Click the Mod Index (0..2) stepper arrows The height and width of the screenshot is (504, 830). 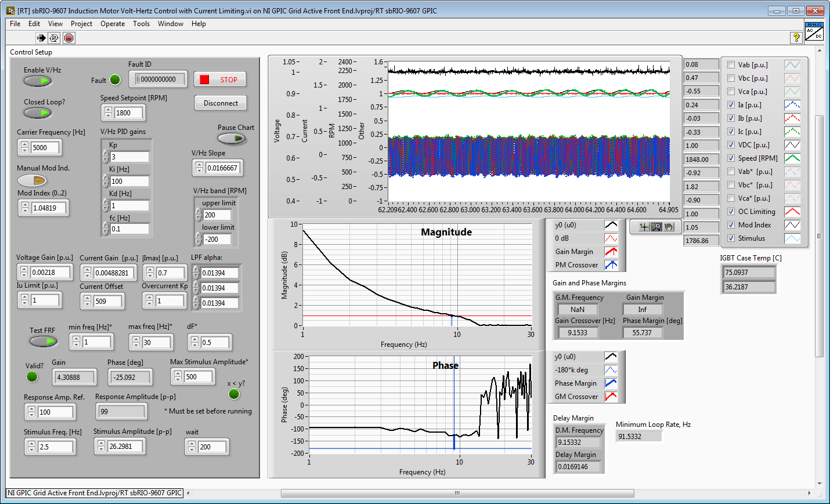click(25, 208)
